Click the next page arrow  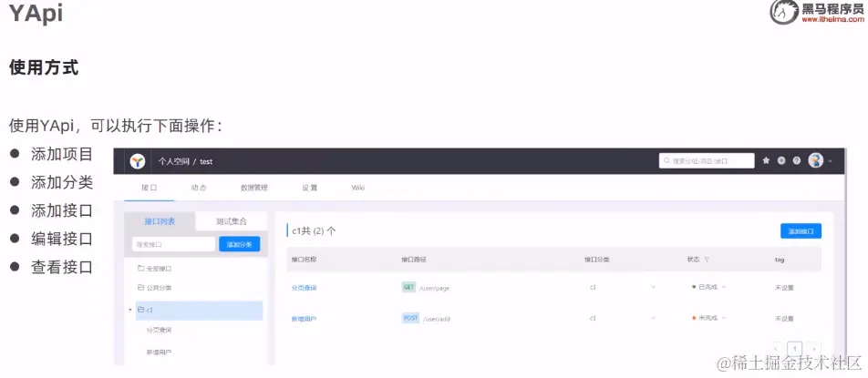813,349
